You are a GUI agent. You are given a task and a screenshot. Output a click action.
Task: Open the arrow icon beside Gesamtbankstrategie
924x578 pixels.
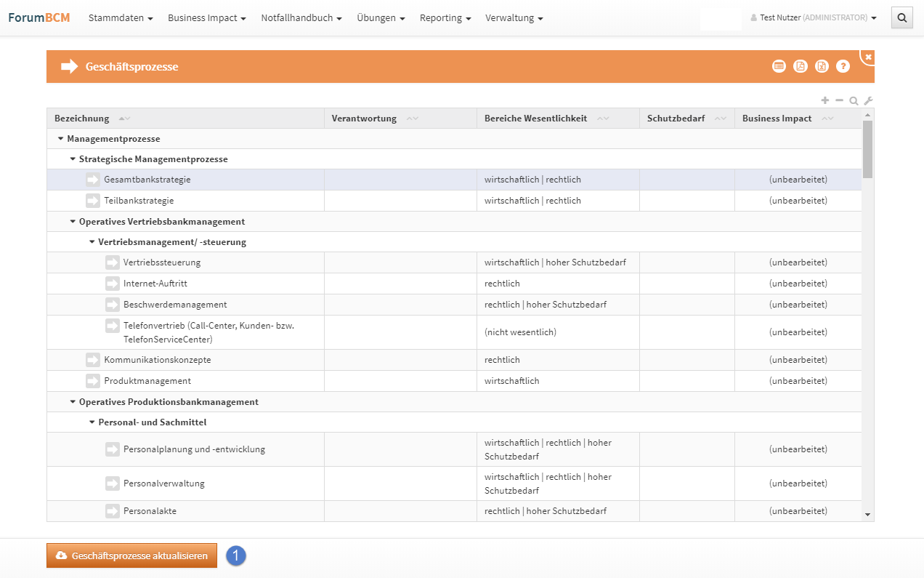(93, 180)
